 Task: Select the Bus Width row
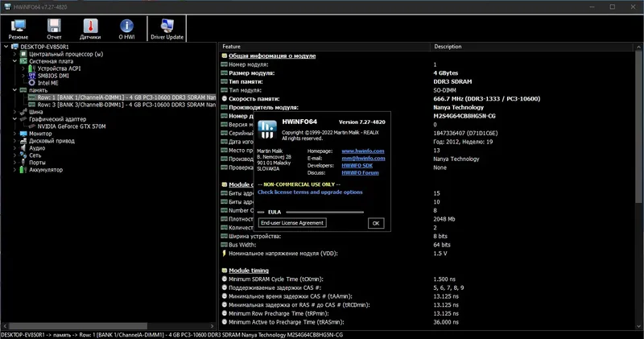(x=427, y=245)
